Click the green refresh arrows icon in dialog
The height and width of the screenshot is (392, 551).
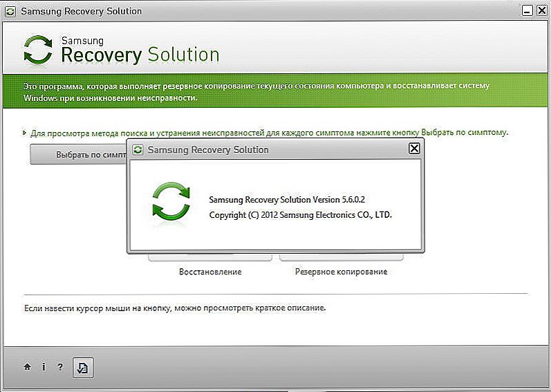(x=171, y=202)
